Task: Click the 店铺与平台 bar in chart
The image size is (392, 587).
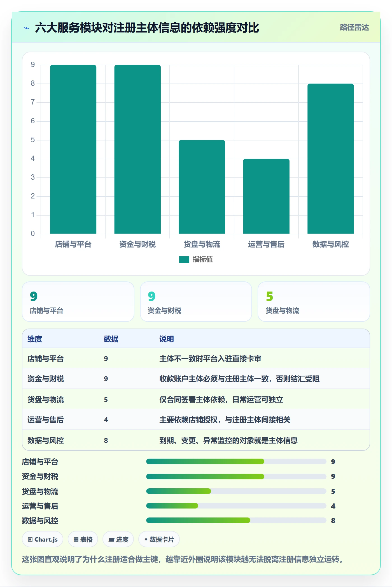Action: click(73, 149)
